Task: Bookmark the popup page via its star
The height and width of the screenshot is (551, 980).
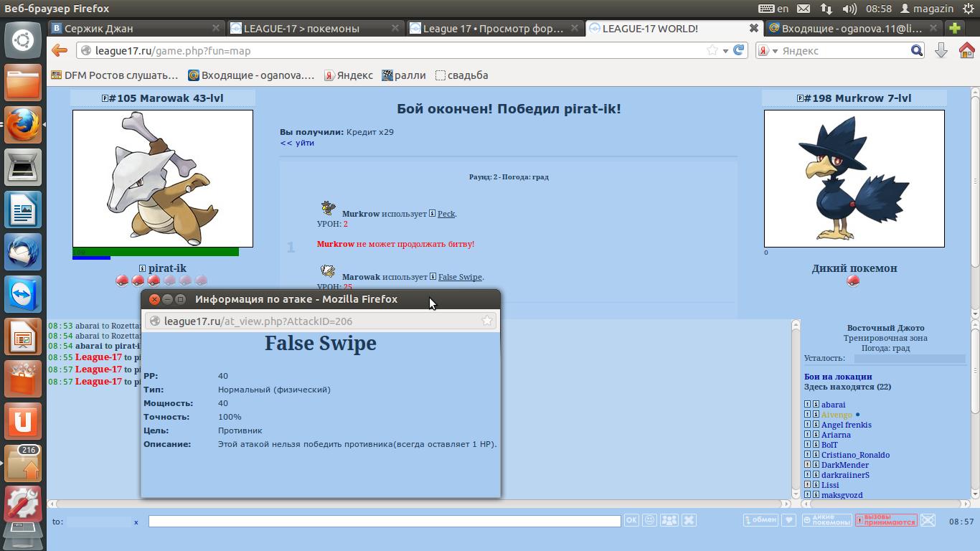Action: coord(487,321)
